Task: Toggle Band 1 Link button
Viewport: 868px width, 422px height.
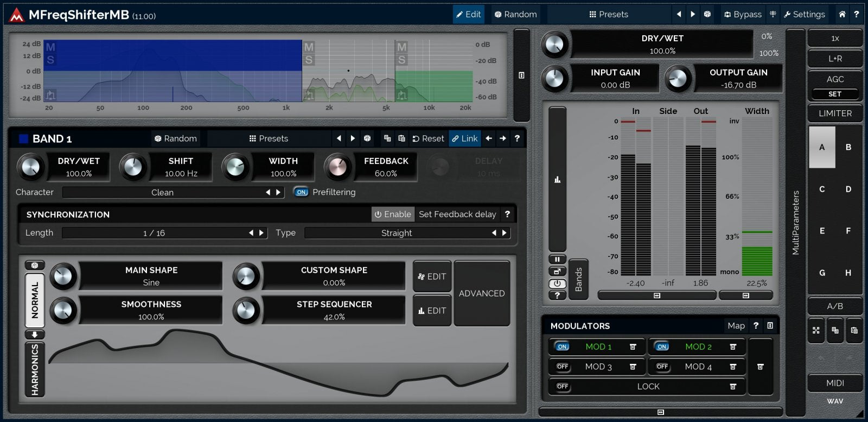Action: coord(465,138)
